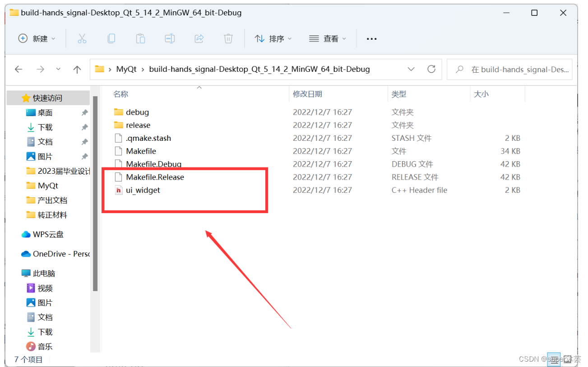Viewport: 588px width, 367px height.
Task: Refresh the current folder view
Action: 431,69
